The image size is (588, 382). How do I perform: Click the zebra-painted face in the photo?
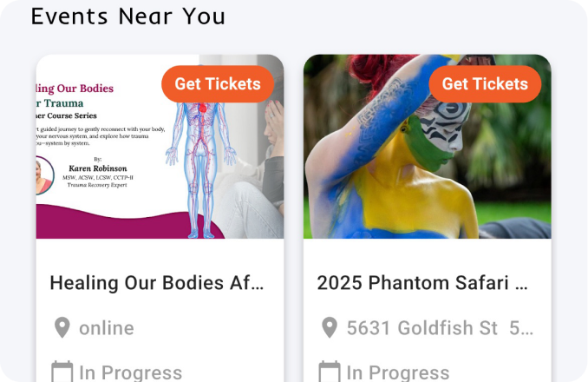pos(442,128)
